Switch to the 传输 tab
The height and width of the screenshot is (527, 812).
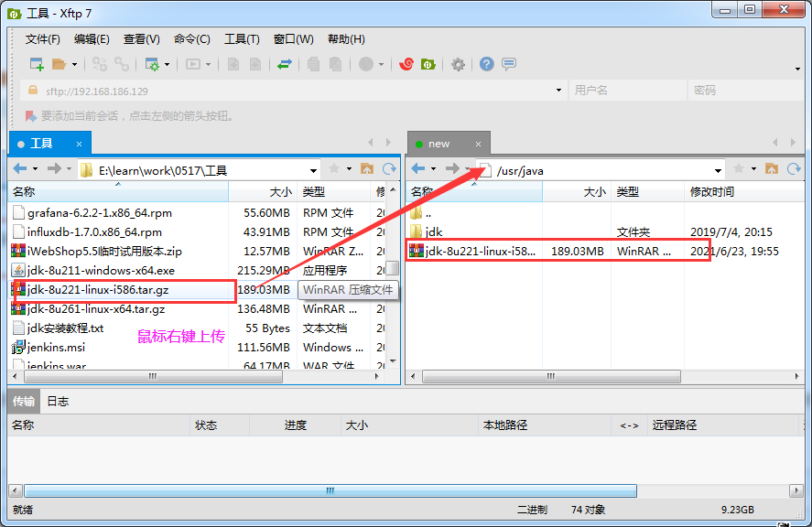23,402
